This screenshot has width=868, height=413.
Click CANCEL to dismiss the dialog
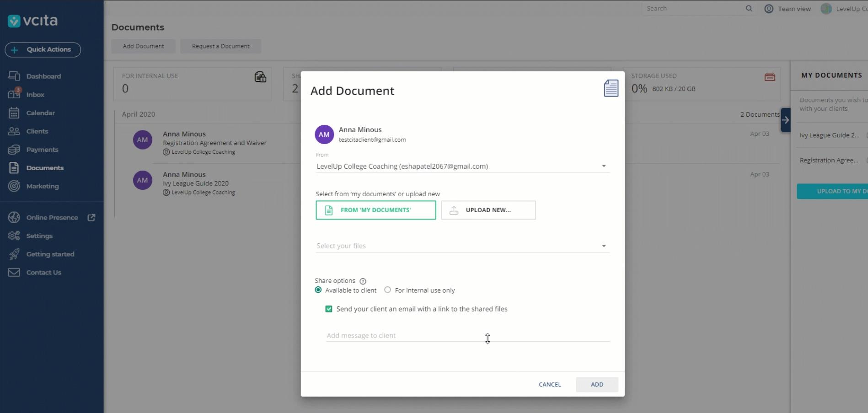tap(550, 384)
